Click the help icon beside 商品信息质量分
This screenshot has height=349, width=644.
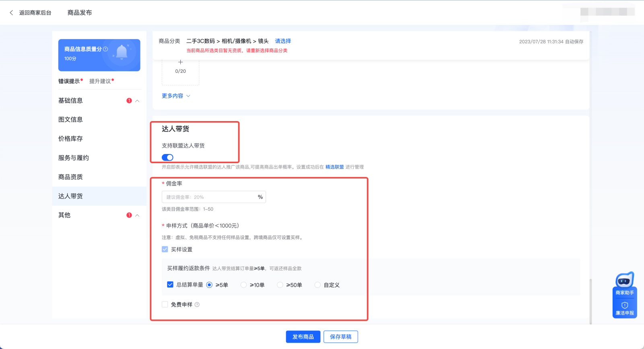[x=105, y=49]
